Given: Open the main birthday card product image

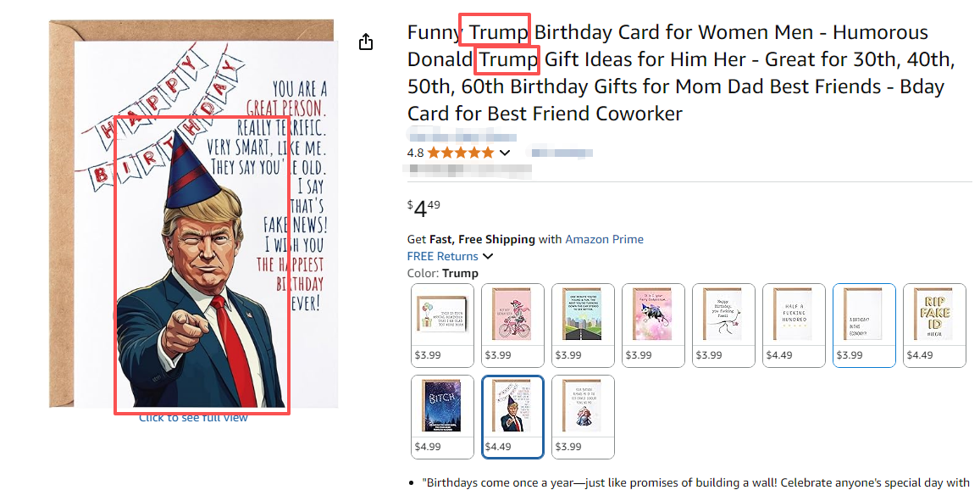Looking at the screenshot, I should tap(203, 220).
